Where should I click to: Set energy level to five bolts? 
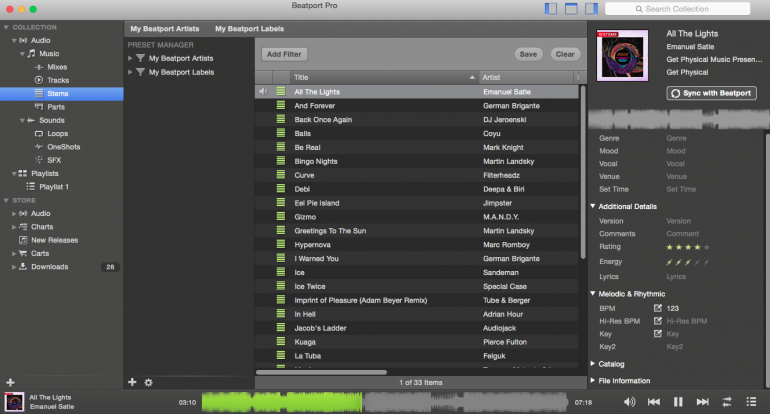coord(707,262)
